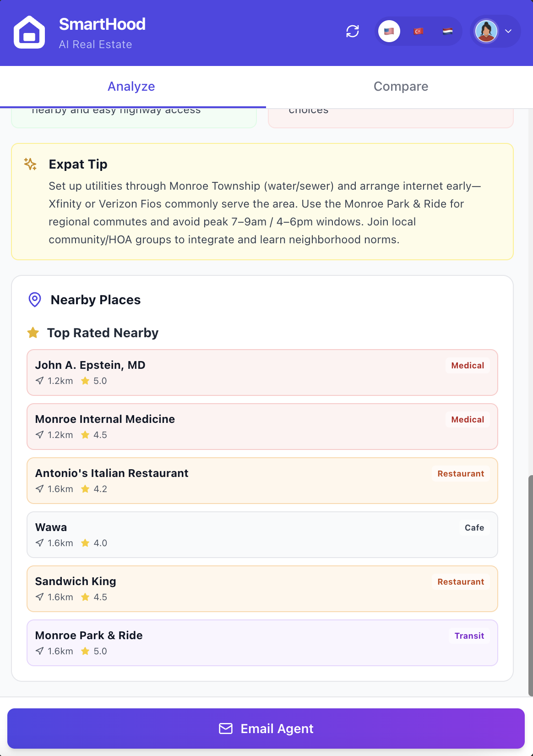Click the star icon beside Top Rated Nearby
Screen dimensions: 533x756
click(33, 333)
